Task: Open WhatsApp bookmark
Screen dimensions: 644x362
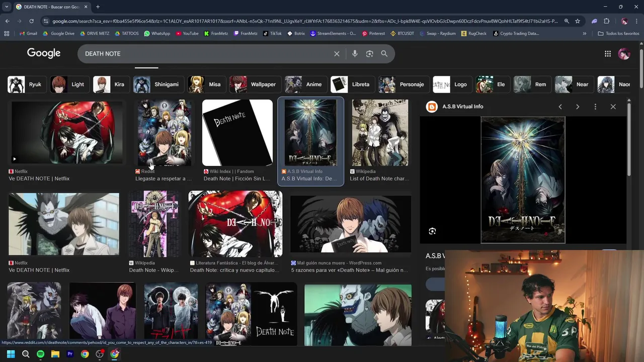Action: coord(157,34)
